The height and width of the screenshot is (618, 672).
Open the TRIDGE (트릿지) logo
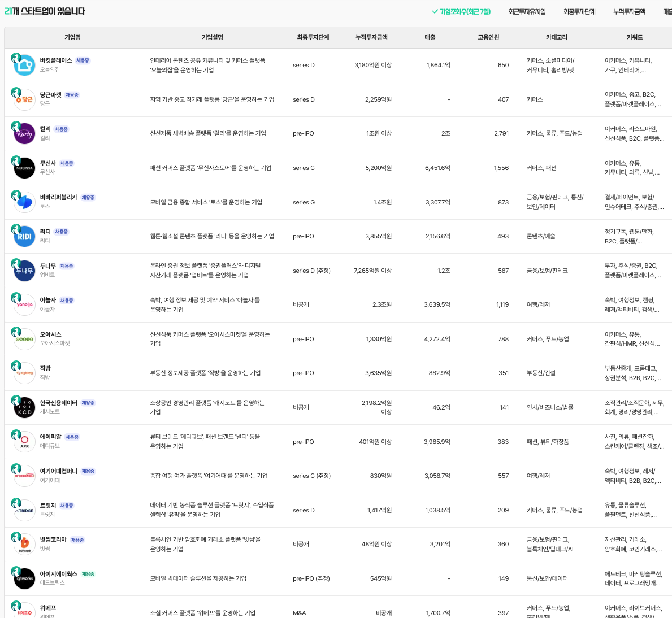(24, 510)
